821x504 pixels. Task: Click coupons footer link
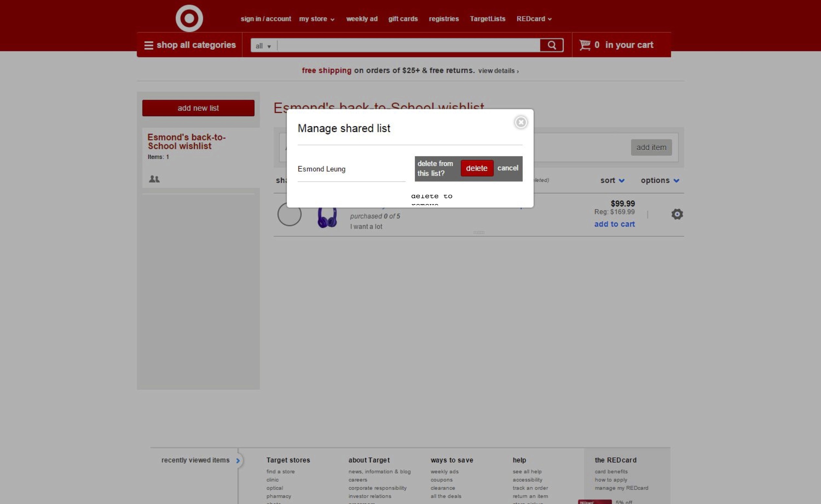[x=441, y=480]
